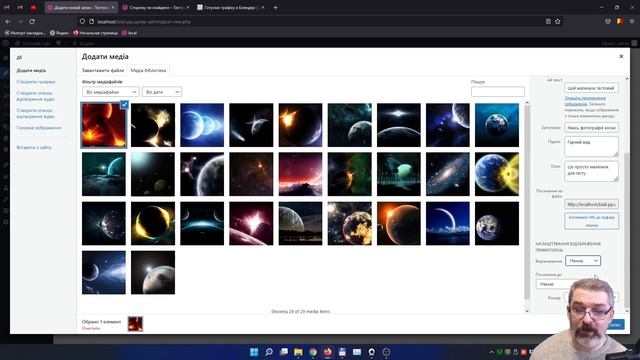This screenshot has height=360, width=640.
Task: Open the Create video playlist sidebar link
Action: click(36, 113)
